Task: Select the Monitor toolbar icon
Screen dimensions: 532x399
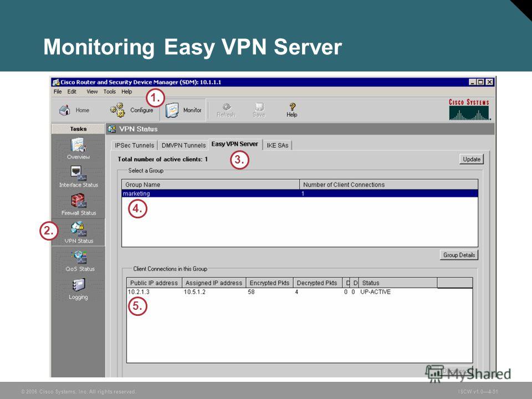Action: click(x=172, y=110)
